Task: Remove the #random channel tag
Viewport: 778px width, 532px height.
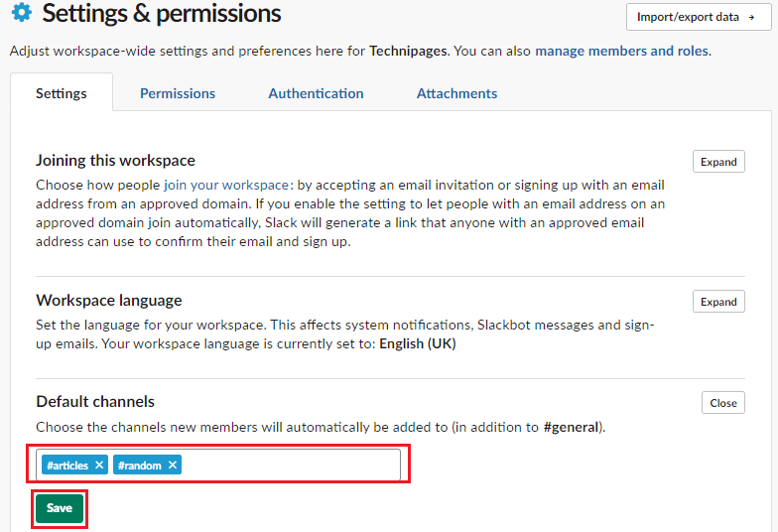Action: [173, 465]
